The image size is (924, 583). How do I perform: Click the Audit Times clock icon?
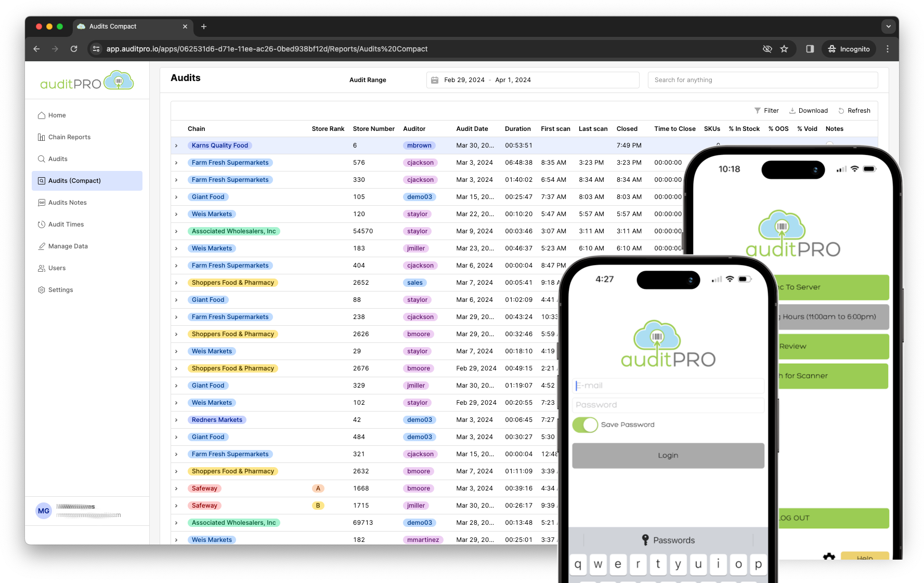tap(42, 224)
